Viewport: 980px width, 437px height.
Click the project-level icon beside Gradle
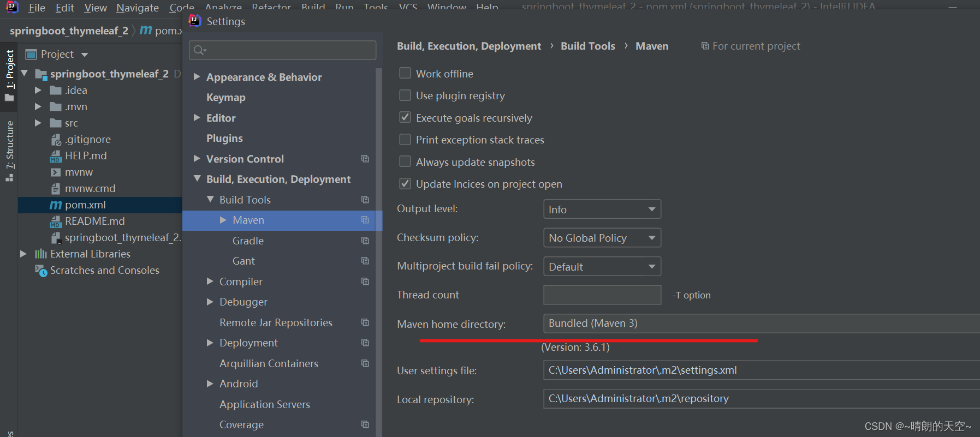(x=365, y=241)
